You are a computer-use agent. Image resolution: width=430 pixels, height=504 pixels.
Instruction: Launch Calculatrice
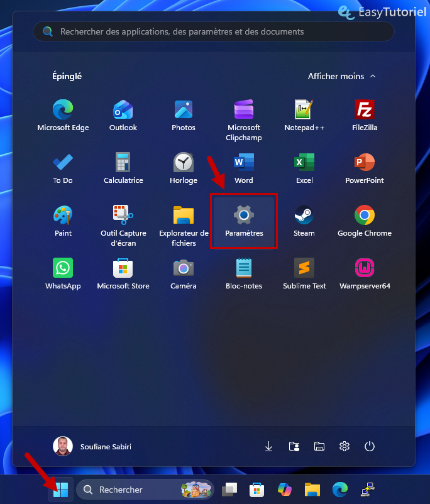point(123,168)
